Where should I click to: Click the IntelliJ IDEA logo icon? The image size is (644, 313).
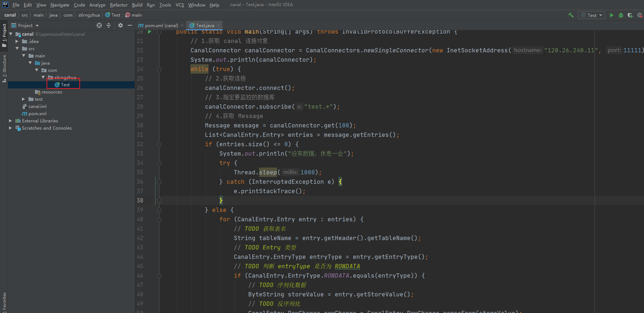pos(5,5)
